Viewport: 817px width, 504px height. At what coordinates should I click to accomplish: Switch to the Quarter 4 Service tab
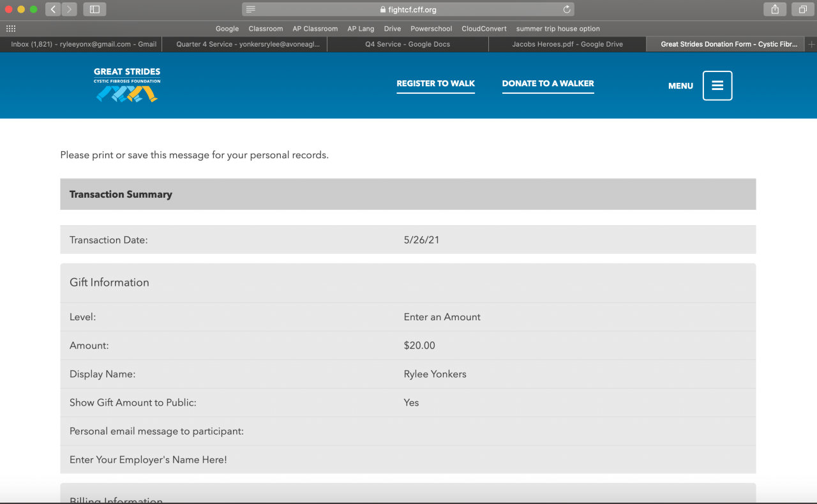pyautogui.click(x=244, y=44)
